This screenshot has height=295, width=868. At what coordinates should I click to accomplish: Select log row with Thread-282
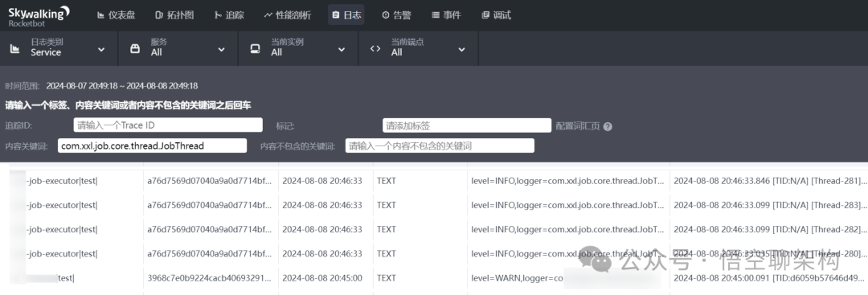[x=434, y=229]
